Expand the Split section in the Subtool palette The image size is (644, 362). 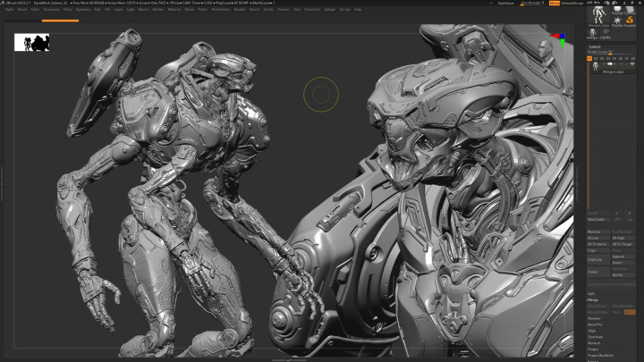pyautogui.click(x=592, y=292)
